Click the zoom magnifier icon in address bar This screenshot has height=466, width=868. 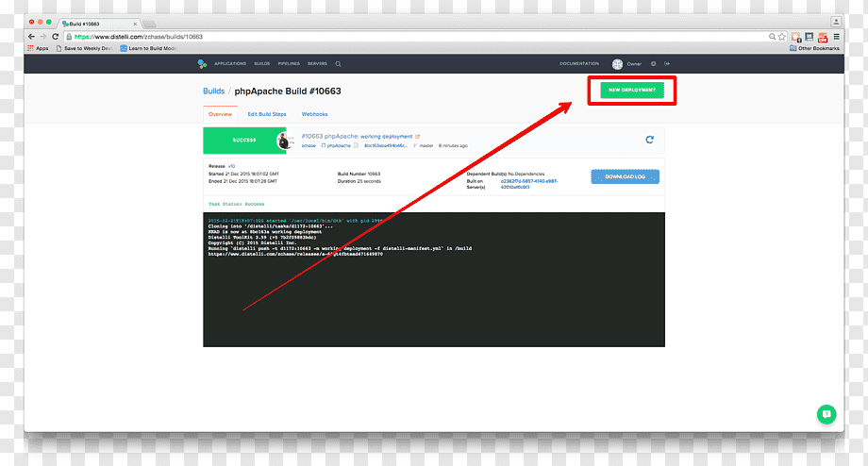click(x=772, y=37)
